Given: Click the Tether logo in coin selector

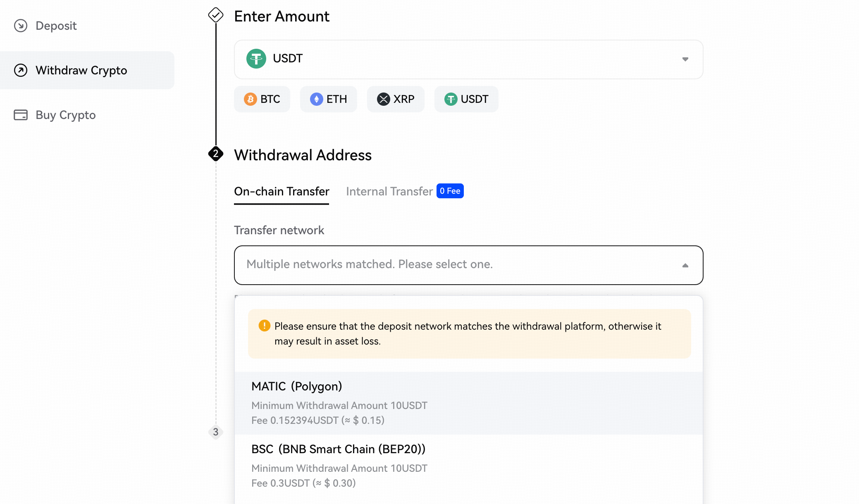Looking at the screenshot, I should coord(256,59).
